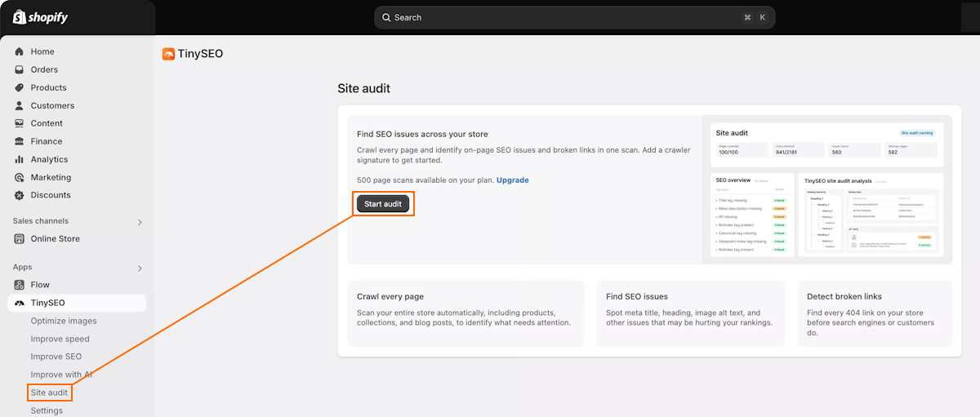980x417 pixels.
Task: Click the Start audit button
Action: [x=383, y=204]
